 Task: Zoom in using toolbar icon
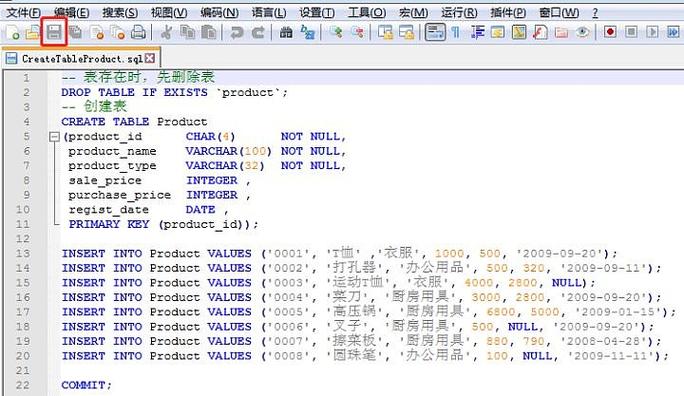(335, 32)
